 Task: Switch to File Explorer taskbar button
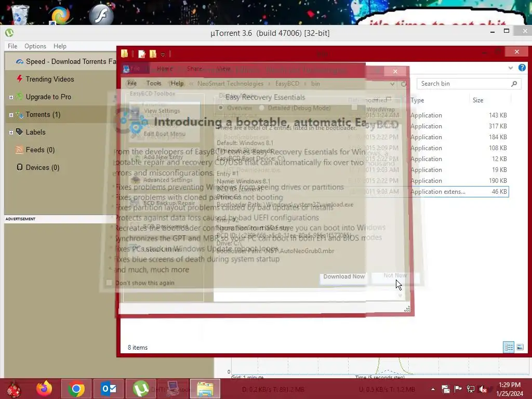click(x=205, y=389)
